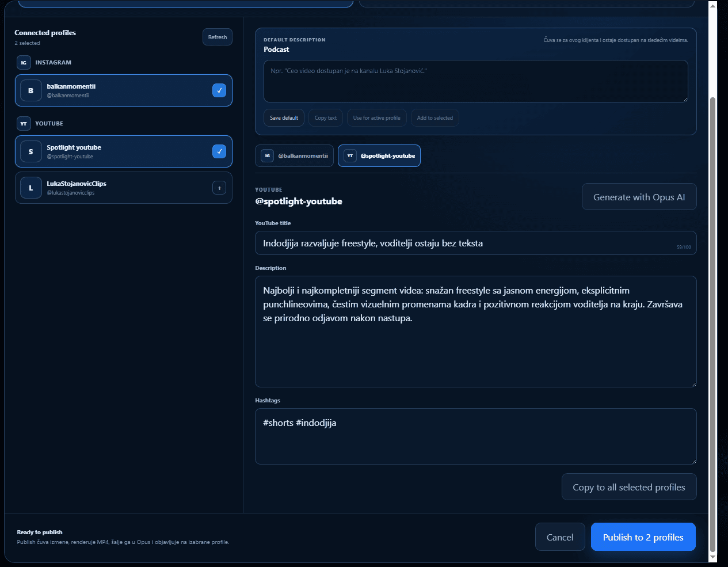This screenshot has width=728, height=567.
Task: Cancel the publish dialog
Action: pos(560,537)
